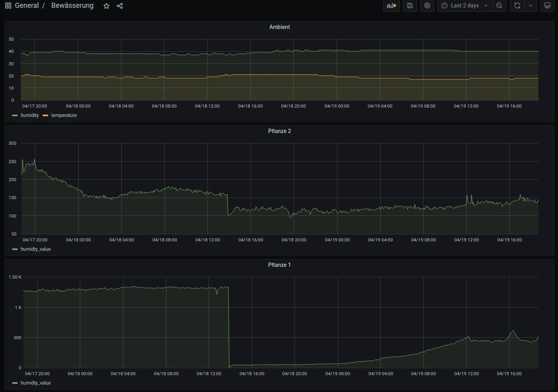Toggle the temperature series in Ambient legend
The image size is (558, 392).
(x=64, y=115)
